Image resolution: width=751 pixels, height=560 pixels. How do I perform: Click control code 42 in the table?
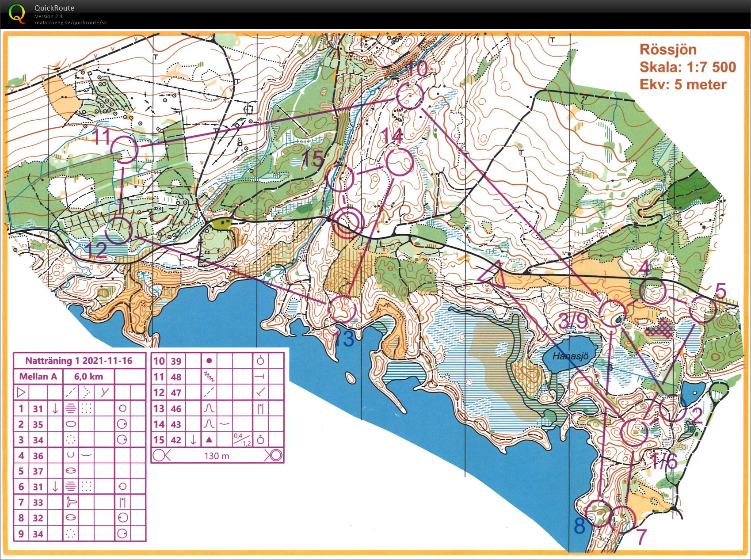[176, 440]
